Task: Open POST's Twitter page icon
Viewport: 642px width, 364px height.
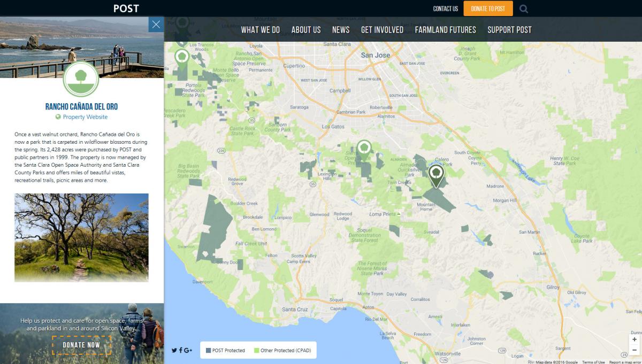Action: 174,351
